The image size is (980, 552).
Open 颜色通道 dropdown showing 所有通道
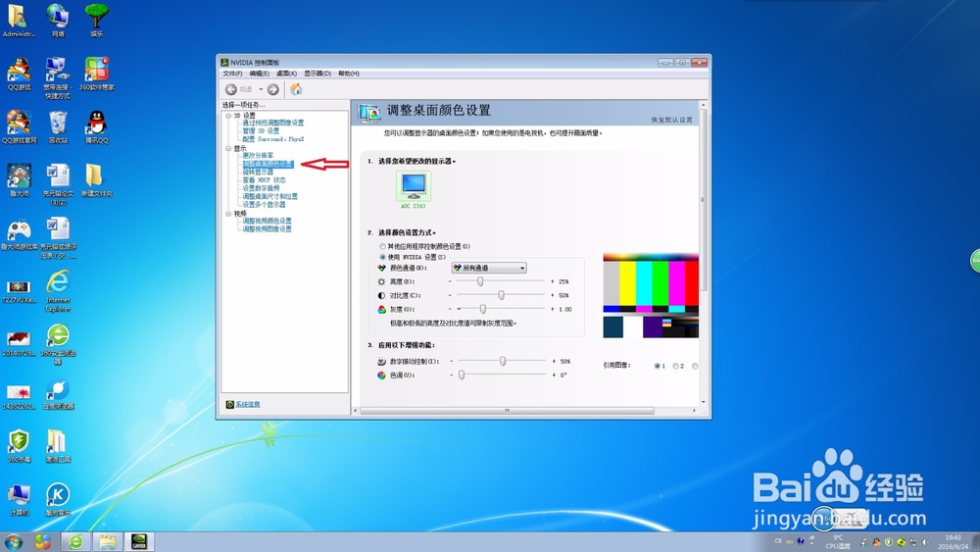click(489, 268)
